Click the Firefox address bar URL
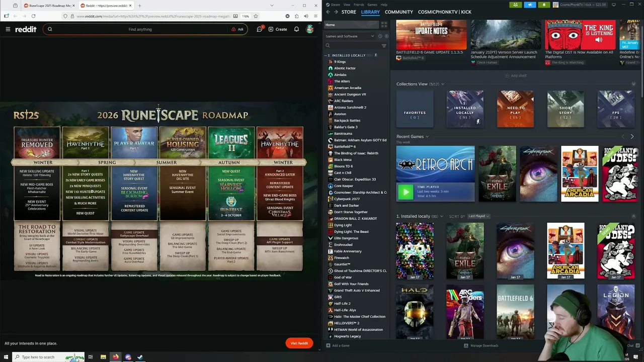 tap(155, 16)
